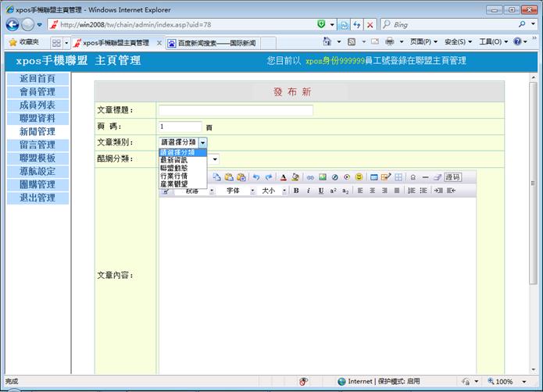Click the Underline formatting icon
543x392 pixels.
(x=321, y=191)
